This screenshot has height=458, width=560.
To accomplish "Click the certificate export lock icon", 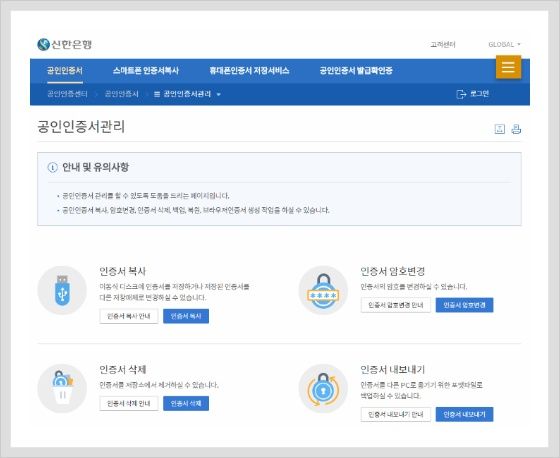I will (x=323, y=388).
